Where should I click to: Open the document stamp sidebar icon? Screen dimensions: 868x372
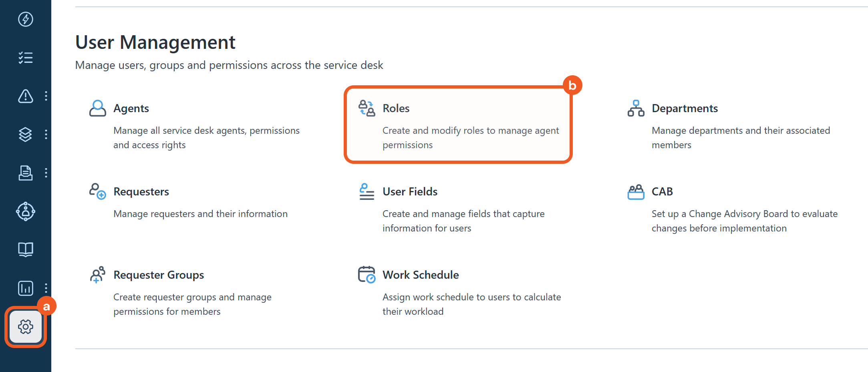pos(25,173)
